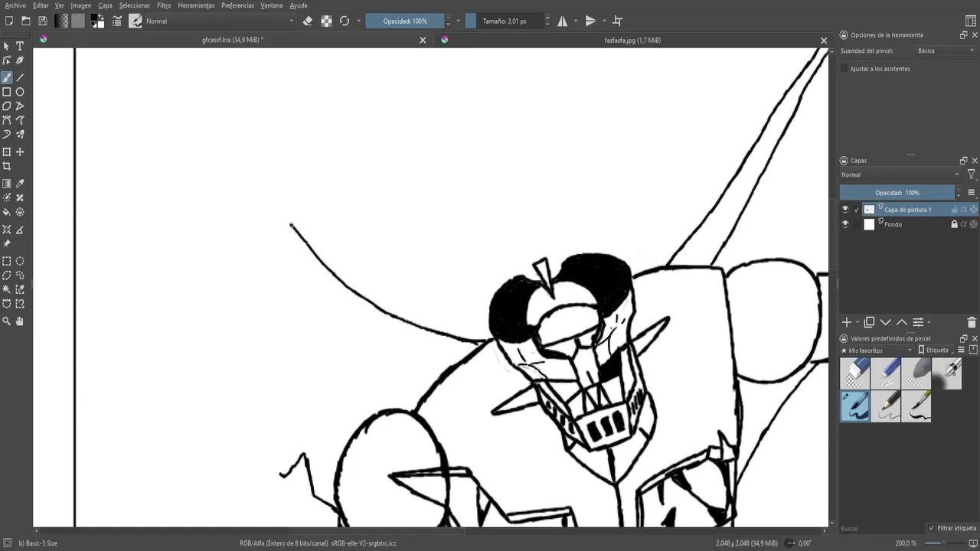Toggle lock on 'Capa de pintura 1'
Image resolution: width=980 pixels, height=551 pixels.
point(954,210)
